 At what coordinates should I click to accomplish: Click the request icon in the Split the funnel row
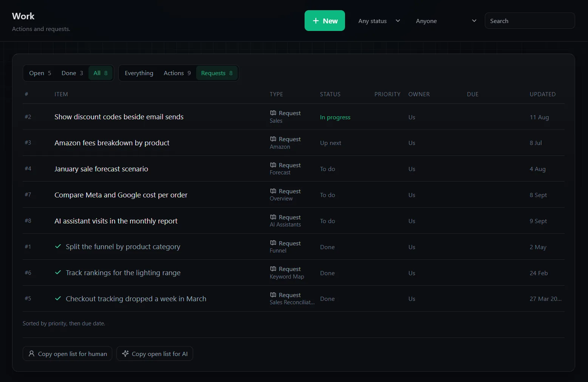[x=273, y=243]
